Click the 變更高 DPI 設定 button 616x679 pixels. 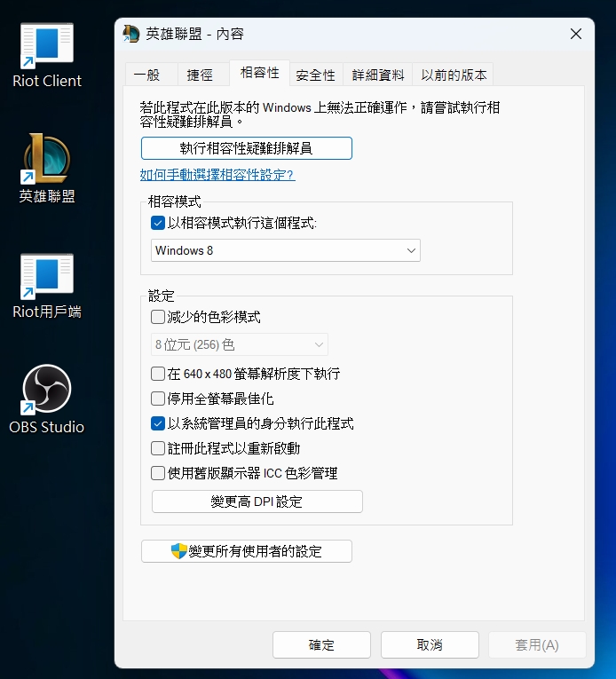[x=257, y=501]
